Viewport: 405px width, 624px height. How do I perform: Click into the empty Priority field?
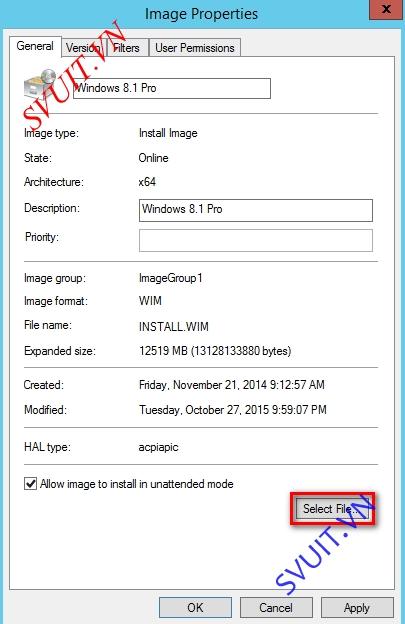[x=255, y=240]
